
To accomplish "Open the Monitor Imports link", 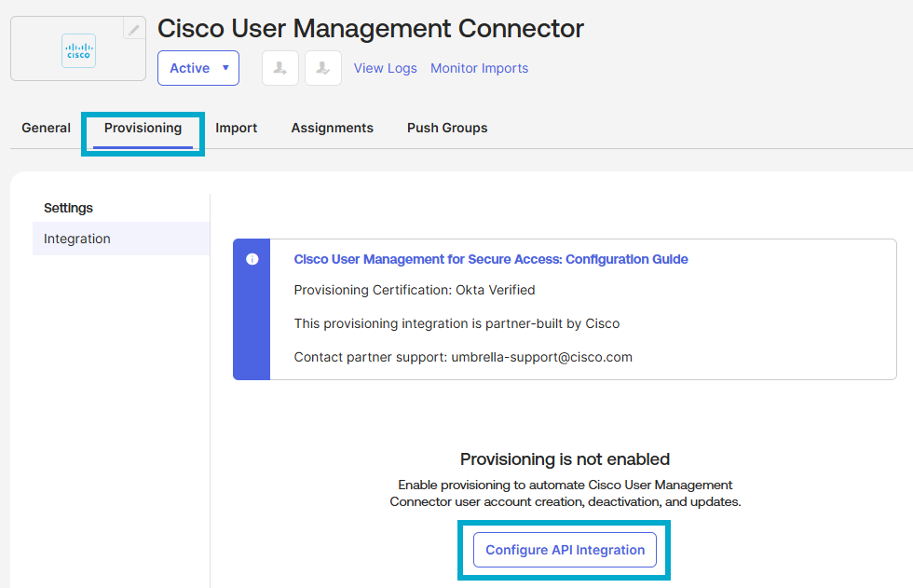I will pyautogui.click(x=479, y=68).
